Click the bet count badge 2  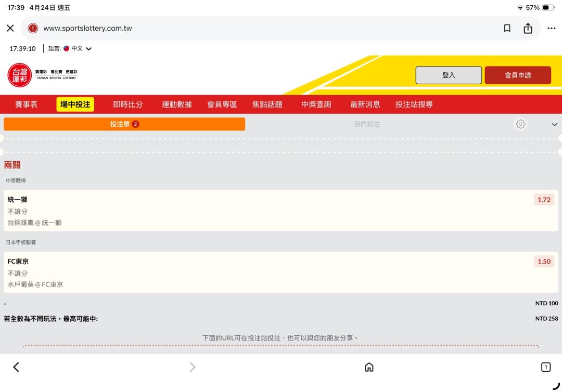tap(135, 124)
